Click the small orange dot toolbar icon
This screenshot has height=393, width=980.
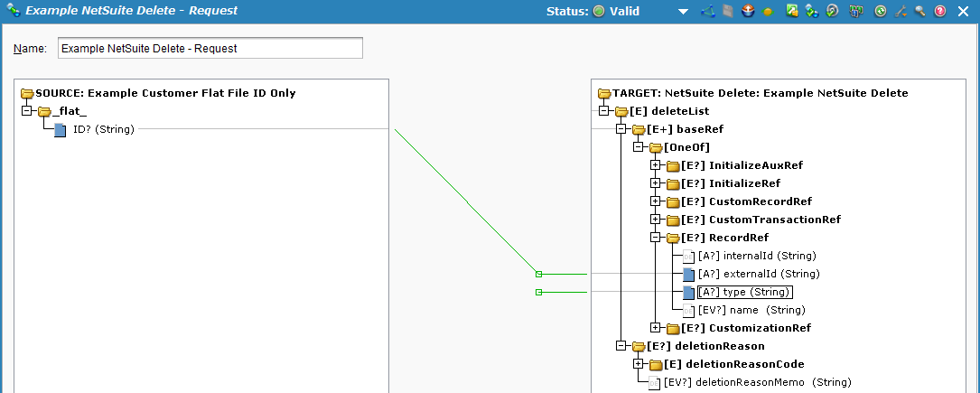767,12
